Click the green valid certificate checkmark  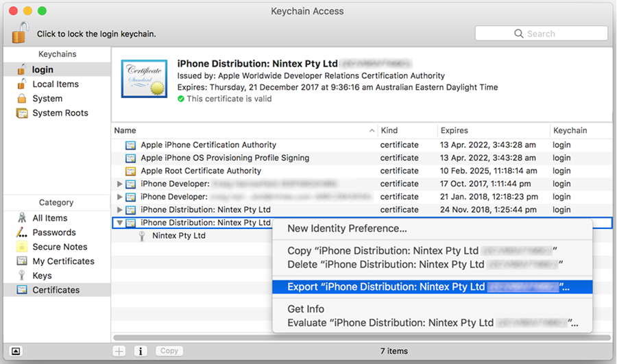(x=180, y=99)
